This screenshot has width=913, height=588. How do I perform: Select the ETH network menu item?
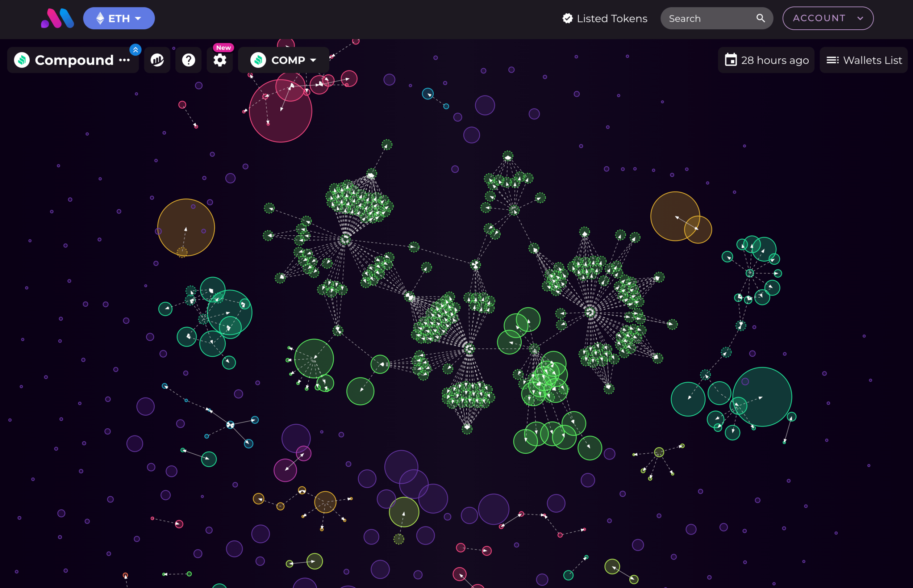pyautogui.click(x=118, y=18)
